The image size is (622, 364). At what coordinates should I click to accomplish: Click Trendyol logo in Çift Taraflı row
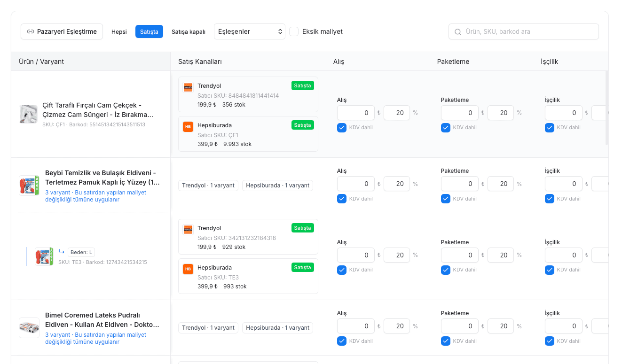click(x=188, y=87)
